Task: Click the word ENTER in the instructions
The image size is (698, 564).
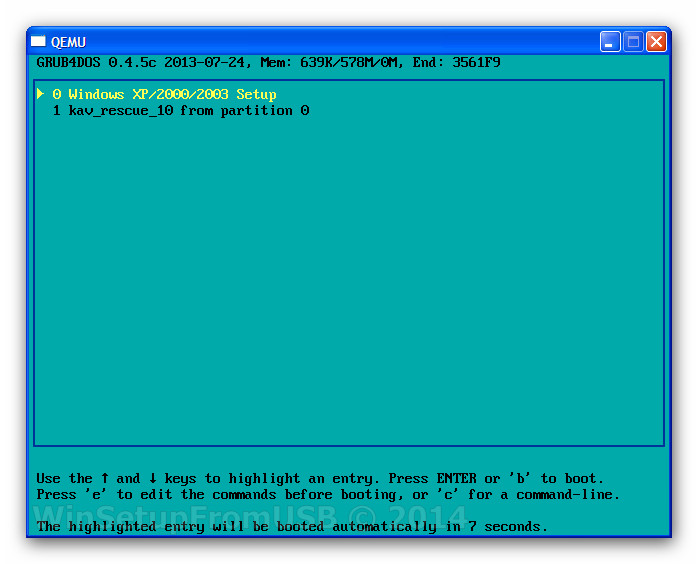Action: tap(456, 478)
